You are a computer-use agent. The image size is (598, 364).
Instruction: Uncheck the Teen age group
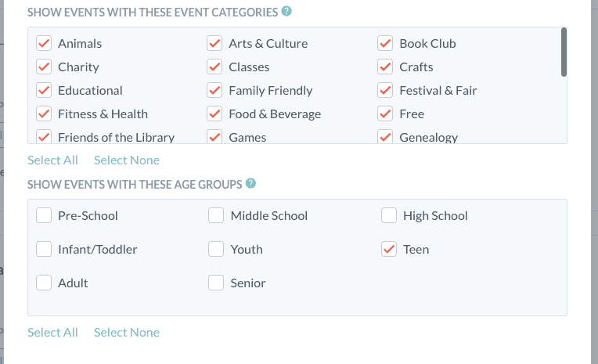point(389,250)
